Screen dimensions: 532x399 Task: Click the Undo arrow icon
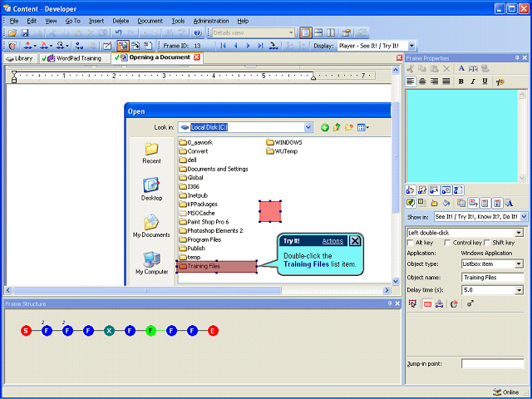[118, 33]
